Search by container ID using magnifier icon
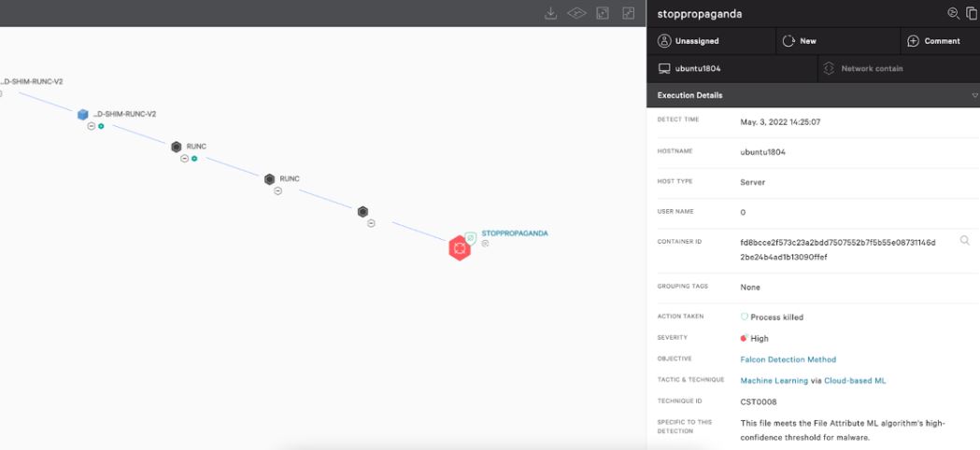Screen dimensions: 980x450 (965, 240)
